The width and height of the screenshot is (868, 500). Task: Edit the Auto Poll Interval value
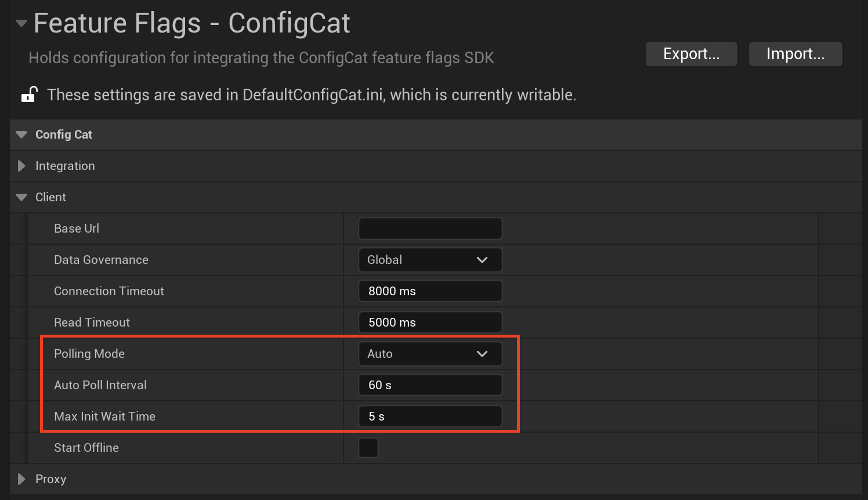tap(429, 385)
